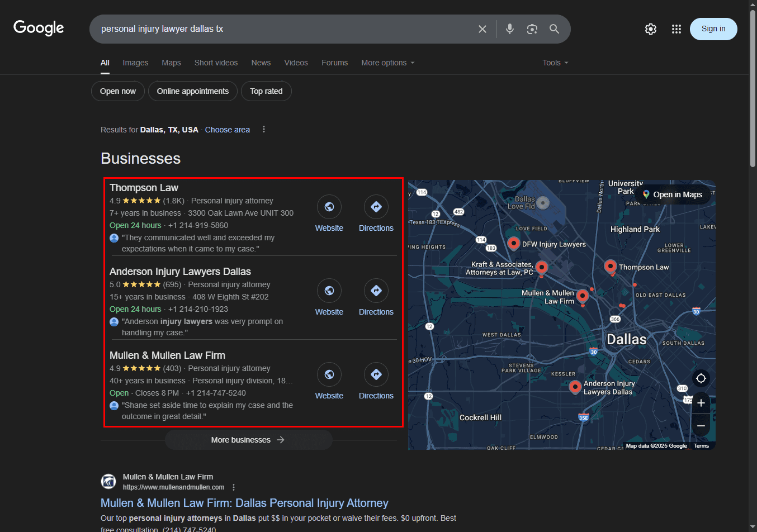This screenshot has height=532, width=757.
Task: Click Mullen & Mullen site favicon
Action: pyautogui.click(x=108, y=481)
